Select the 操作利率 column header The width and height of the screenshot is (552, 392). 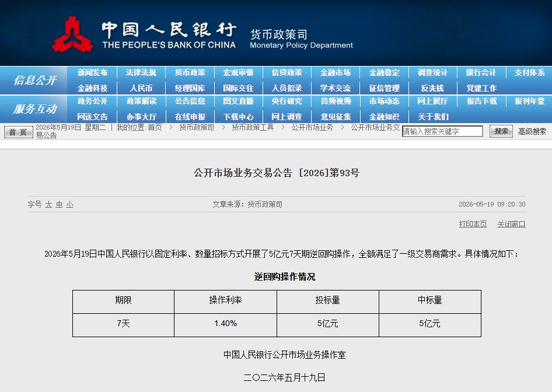coord(225,302)
